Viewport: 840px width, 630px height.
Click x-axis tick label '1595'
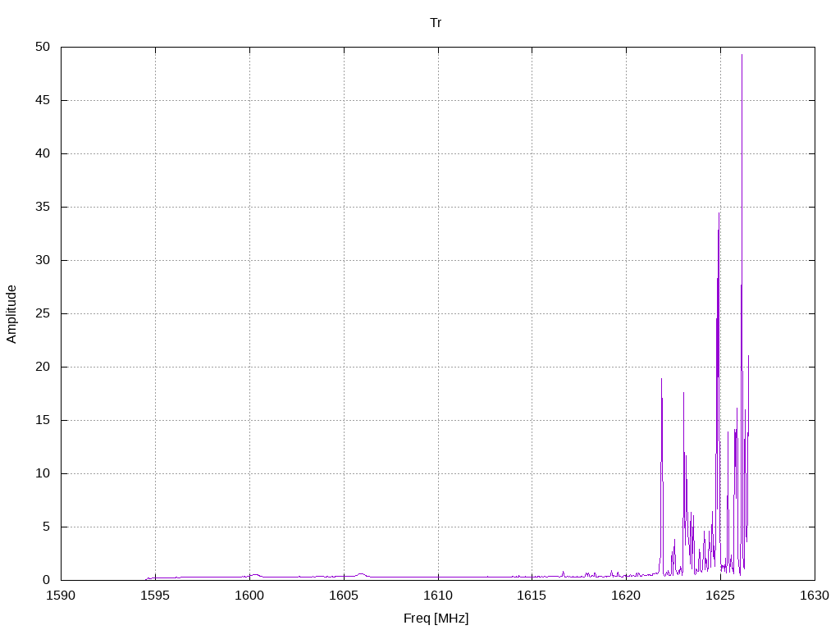point(155,596)
